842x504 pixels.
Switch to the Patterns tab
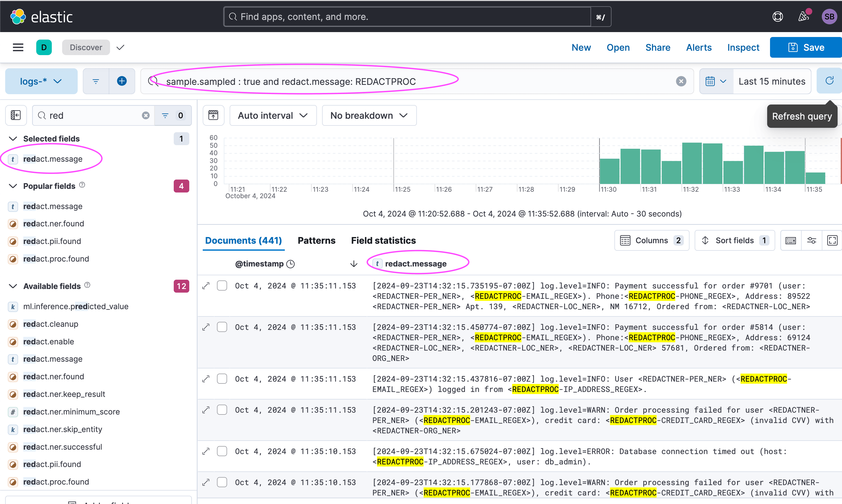(316, 240)
